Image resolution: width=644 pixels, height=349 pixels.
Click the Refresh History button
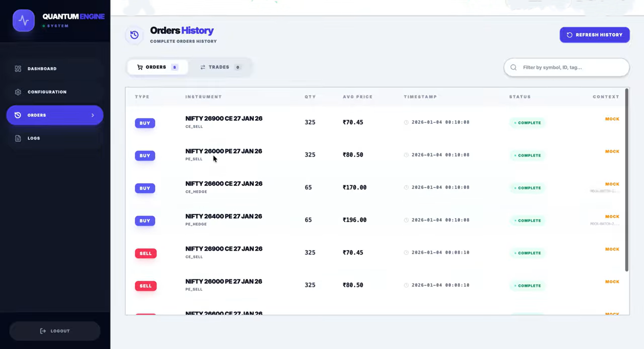tap(594, 35)
